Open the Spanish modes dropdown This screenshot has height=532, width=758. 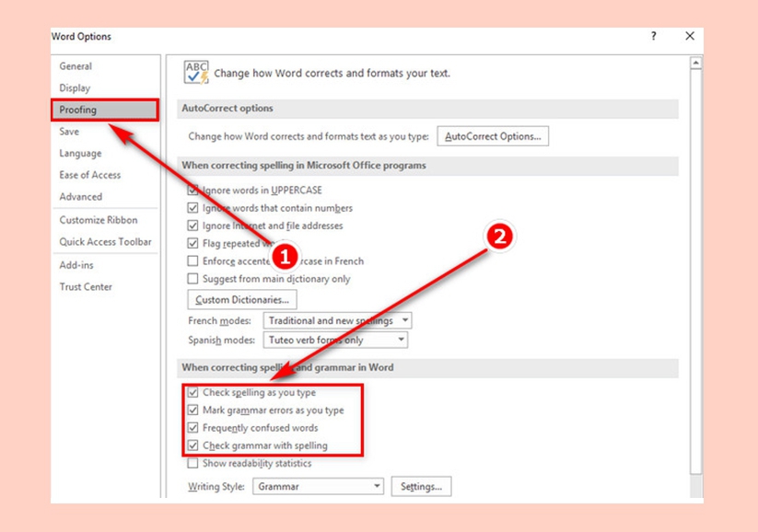(335, 340)
